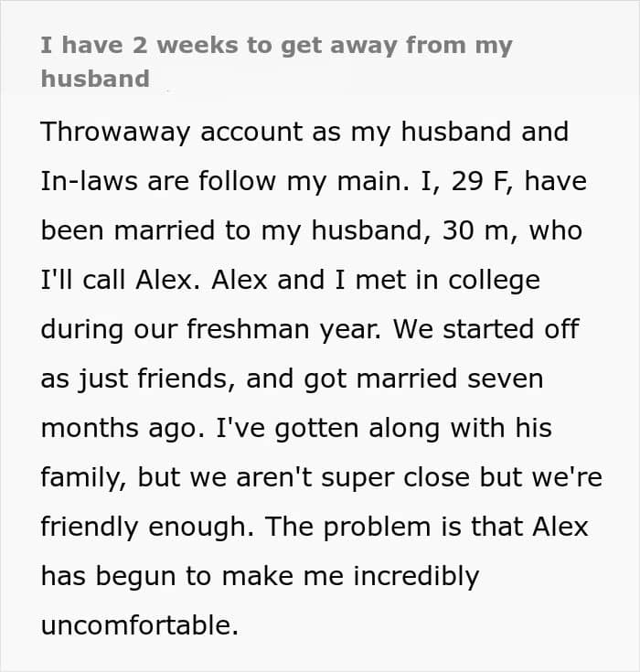Click the word "incredibly" in the post
The image size is (640, 672).
[416, 577]
